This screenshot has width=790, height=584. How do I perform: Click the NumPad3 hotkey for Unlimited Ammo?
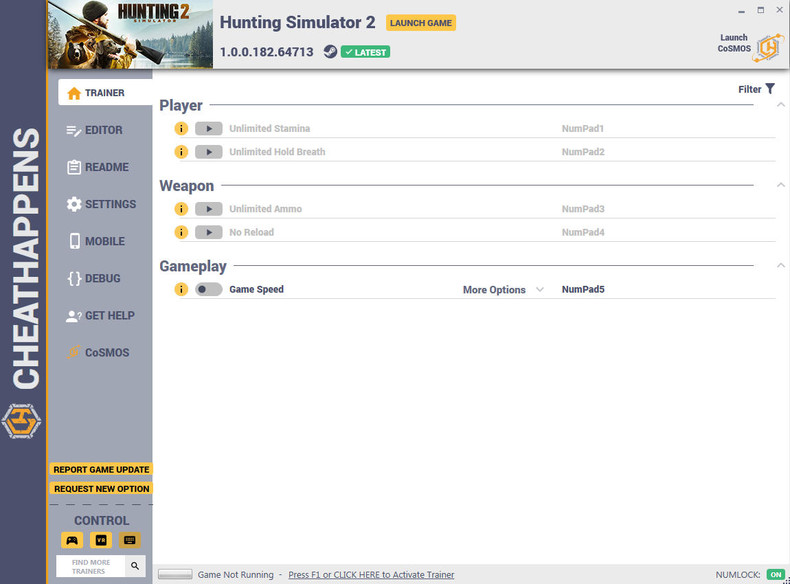pyautogui.click(x=583, y=209)
